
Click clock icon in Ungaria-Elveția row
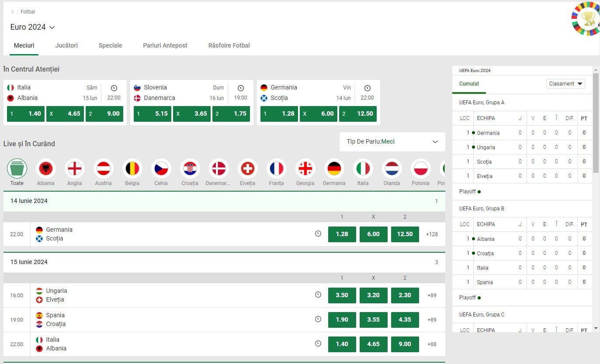318,295
